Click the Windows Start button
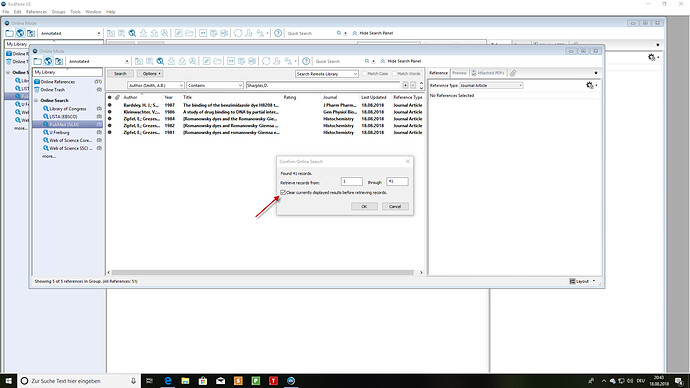This screenshot has height=388, width=690. (8, 381)
